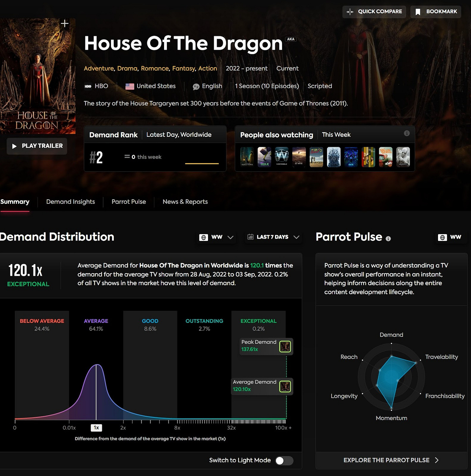
Task: Open Explore the Parrot Pulse link
Action: (x=391, y=460)
